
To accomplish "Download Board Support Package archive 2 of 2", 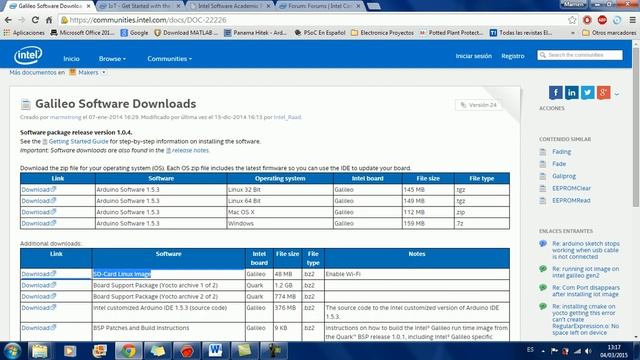I will (39, 296).
